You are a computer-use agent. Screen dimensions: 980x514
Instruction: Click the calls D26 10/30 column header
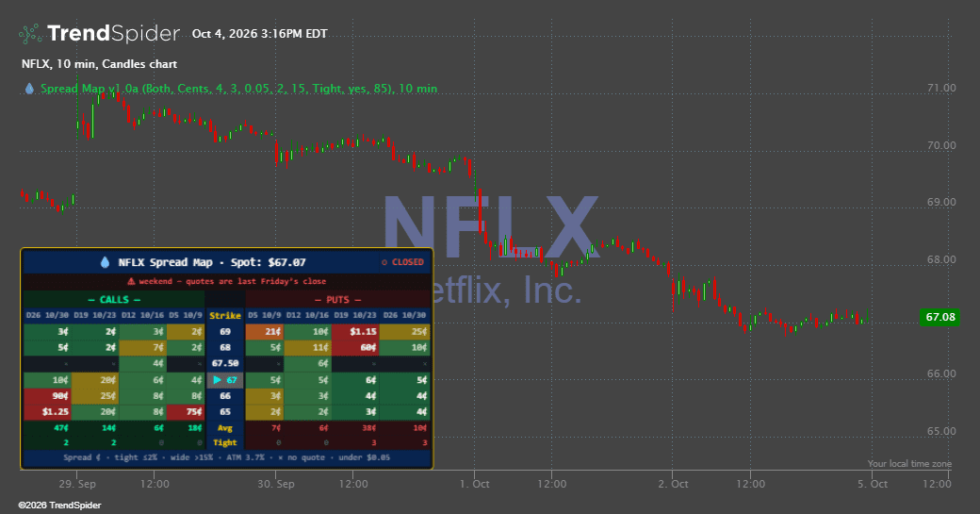[x=47, y=315]
